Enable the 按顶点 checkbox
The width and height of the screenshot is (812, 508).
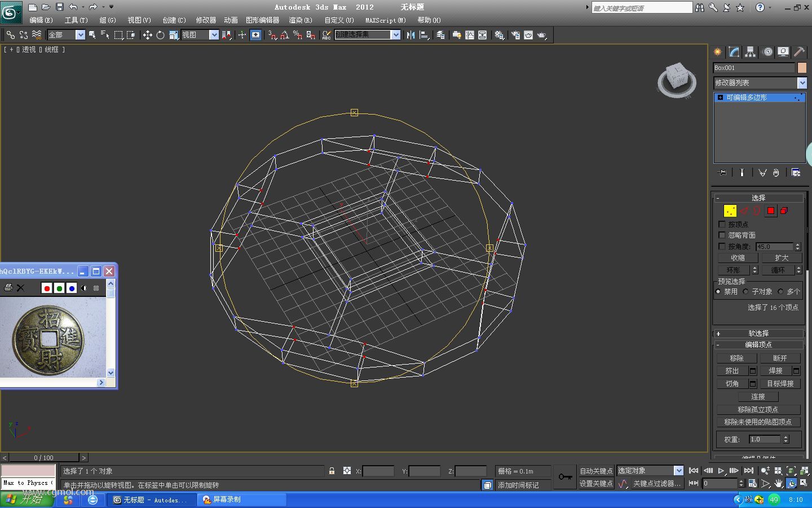pos(722,225)
